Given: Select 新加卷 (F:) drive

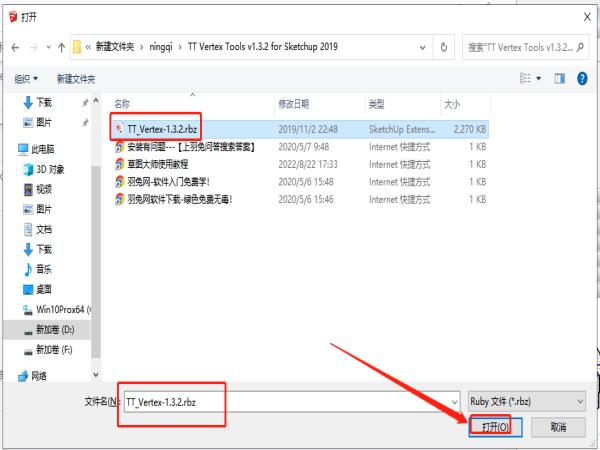Looking at the screenshot, I should point(48,350).
